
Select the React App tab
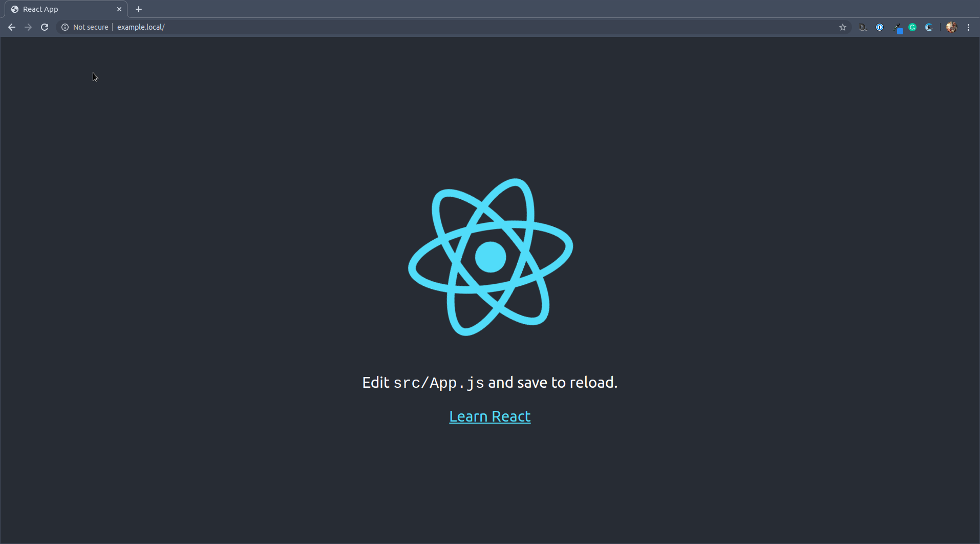point(66,9)
